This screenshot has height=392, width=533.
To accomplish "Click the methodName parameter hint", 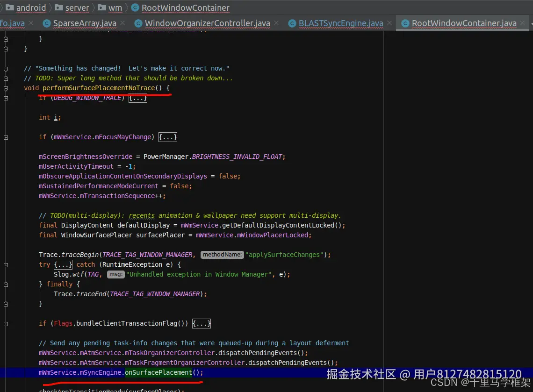I will [222, 255].
